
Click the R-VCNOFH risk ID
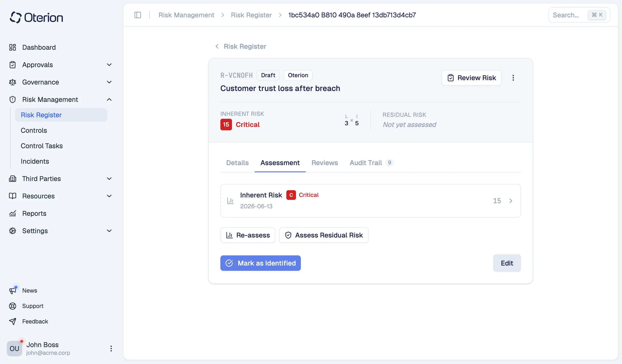coord(237,75)
